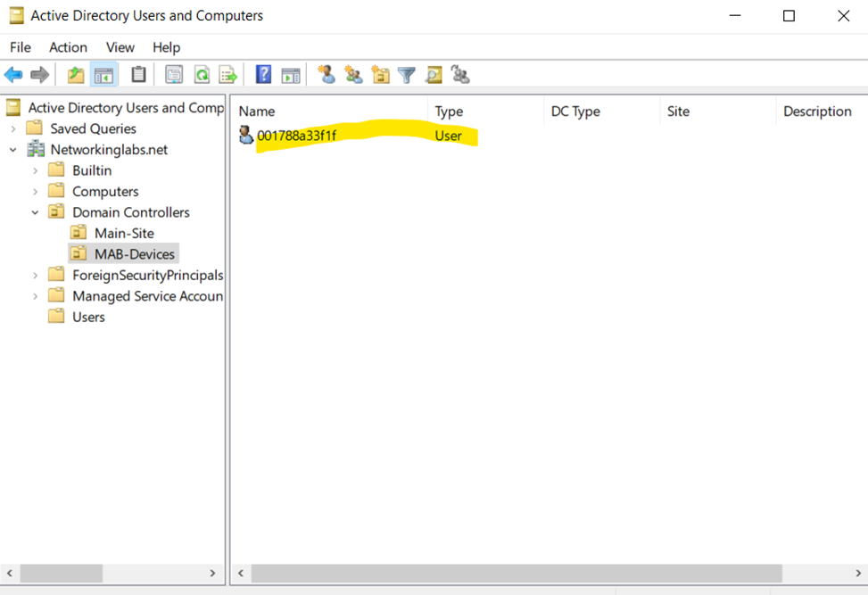868x595 pixels.
Task: Click the user icon beside 001788a33f1f
Action: click(x=246, y=135)
